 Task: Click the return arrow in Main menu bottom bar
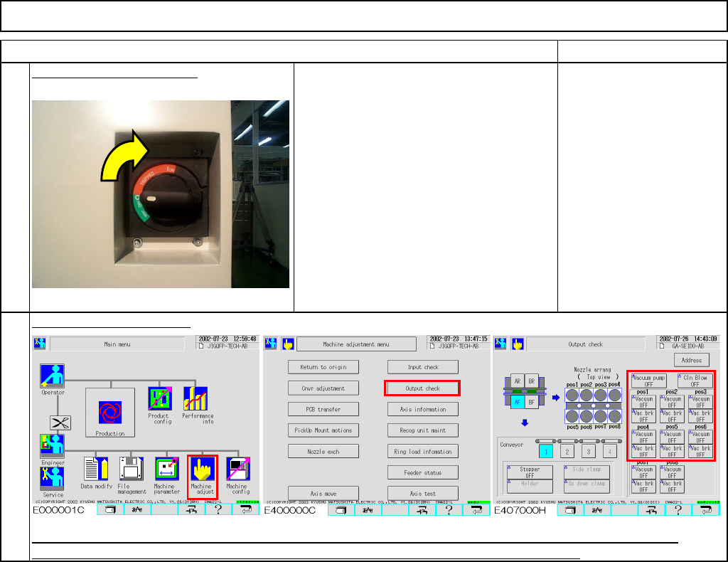point(246,509)
